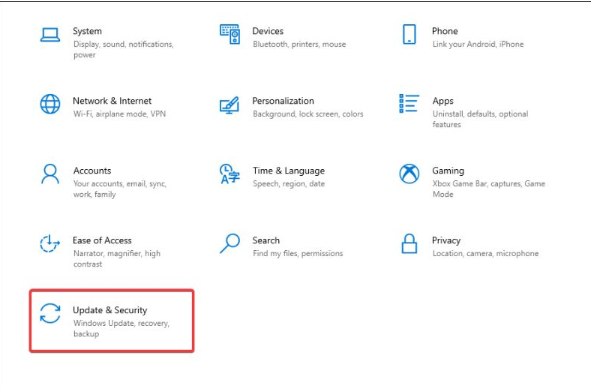Open the Update & Security title link
591x389 pixels.
[x=110, y=310]
